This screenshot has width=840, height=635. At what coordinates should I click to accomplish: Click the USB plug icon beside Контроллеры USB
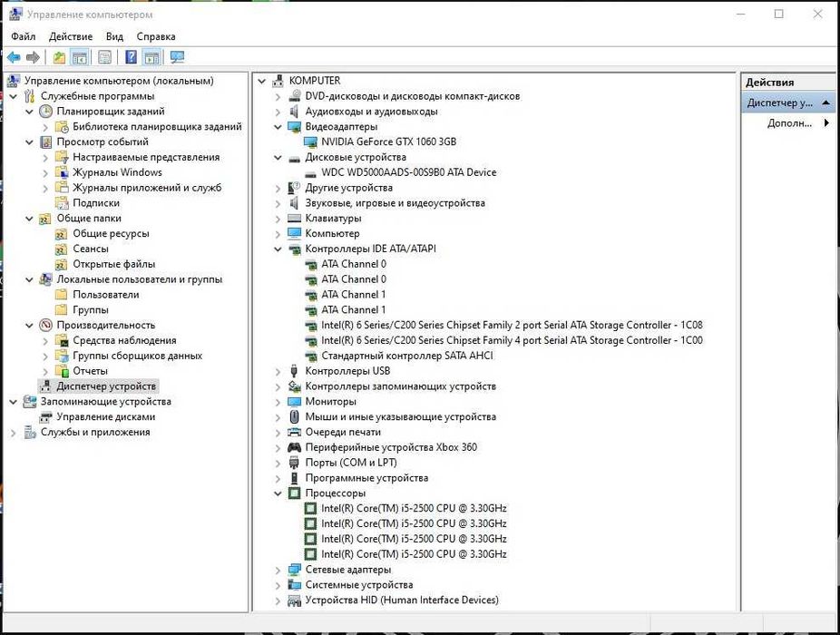coord(294,371)
